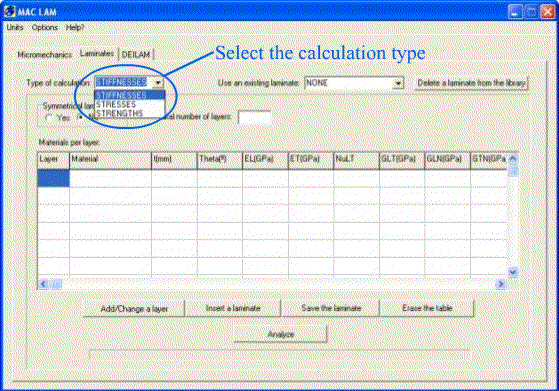
Task: Click the Erase the table button
Action: coord(427,308)
